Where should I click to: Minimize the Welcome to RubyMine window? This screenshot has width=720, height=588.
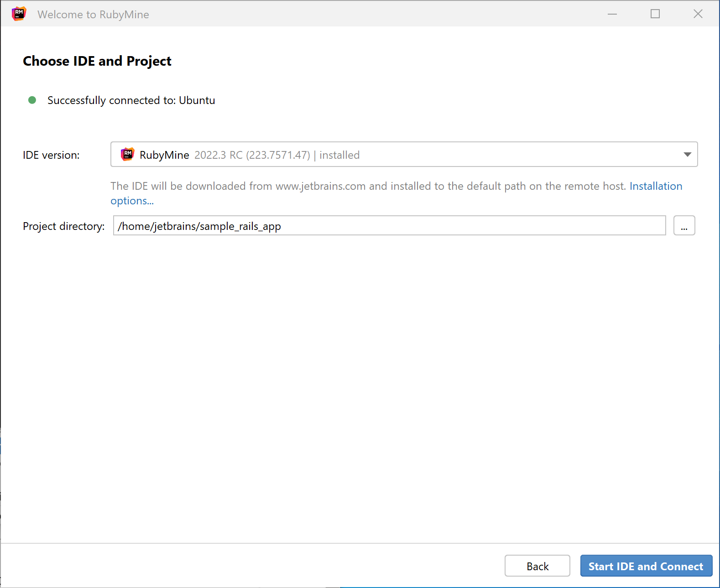(x=612, y=14)
